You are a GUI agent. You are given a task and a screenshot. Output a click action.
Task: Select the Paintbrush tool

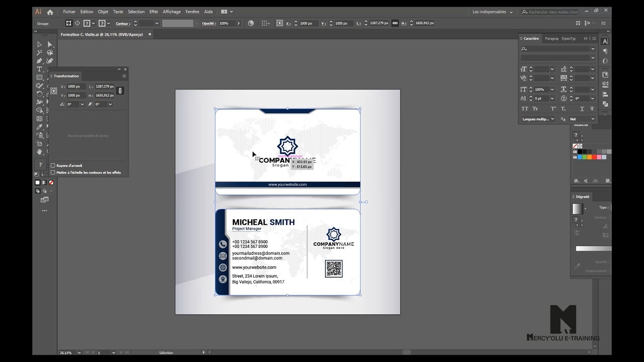click(39, 85)
